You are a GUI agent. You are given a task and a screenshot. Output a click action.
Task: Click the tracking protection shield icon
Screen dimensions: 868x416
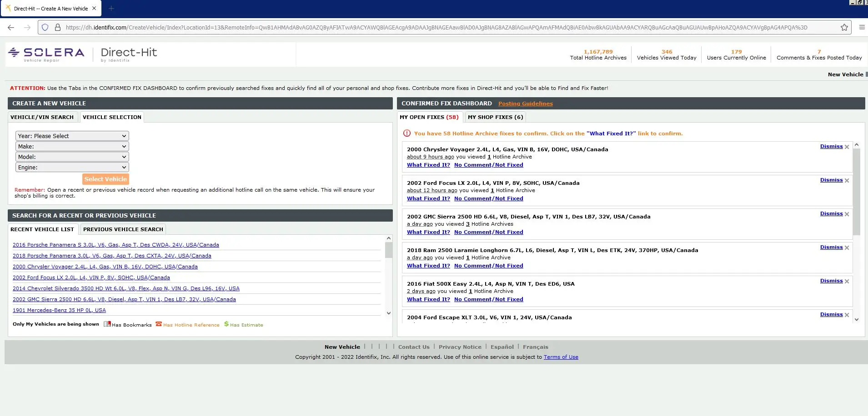click(x=45, y=27)
